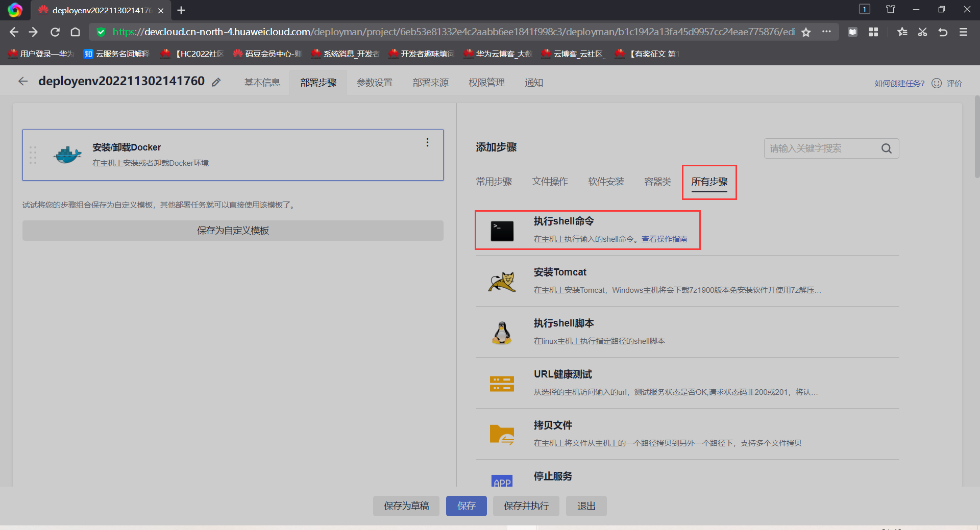Open a new browser tab

[181, 10]
